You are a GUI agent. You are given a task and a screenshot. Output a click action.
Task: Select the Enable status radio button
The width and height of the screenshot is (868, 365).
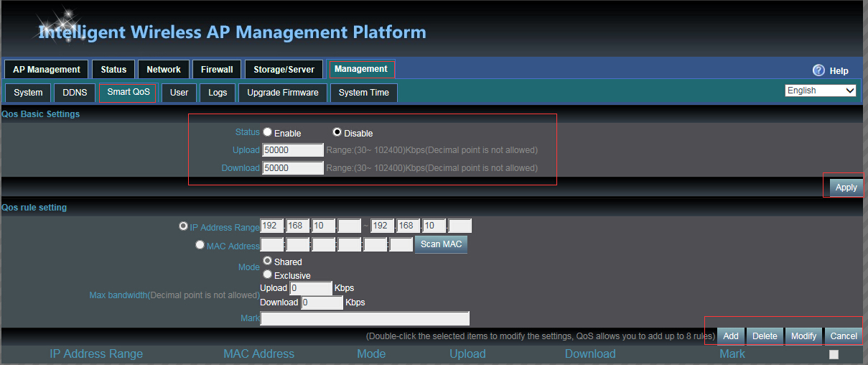(268, 132)
